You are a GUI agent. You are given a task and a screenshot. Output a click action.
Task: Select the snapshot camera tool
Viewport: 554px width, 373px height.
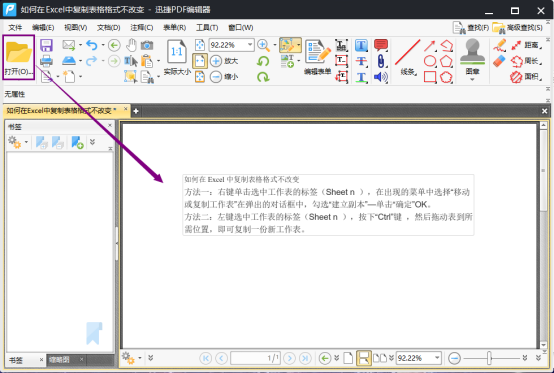(147, 45)
